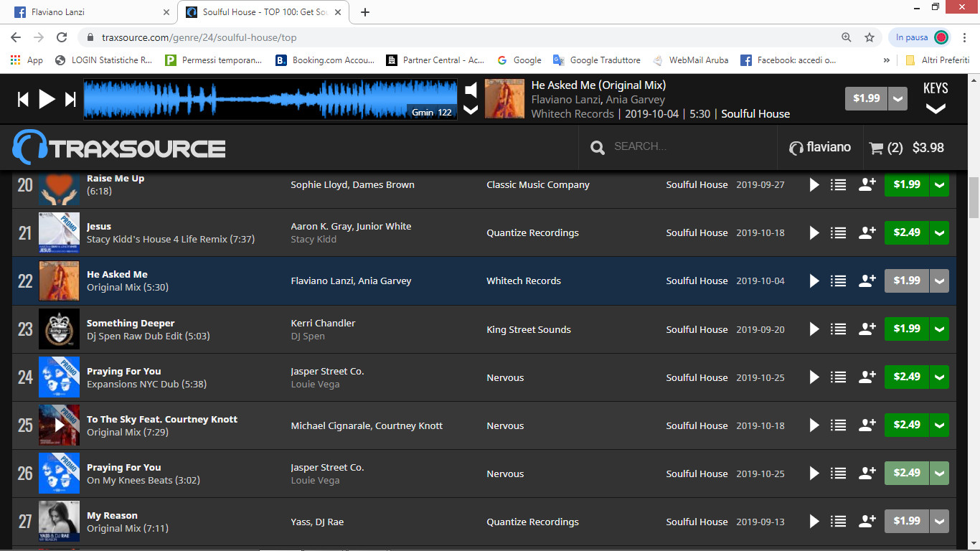980x551 pixels.
Task: Open the KEYS panel chevron
Action: (936, 109)
